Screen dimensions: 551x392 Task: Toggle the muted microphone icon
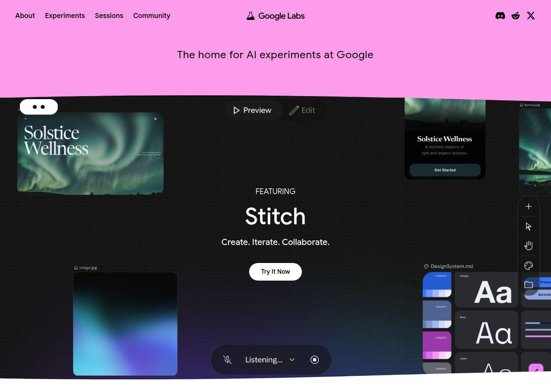(x=227, y=360)
